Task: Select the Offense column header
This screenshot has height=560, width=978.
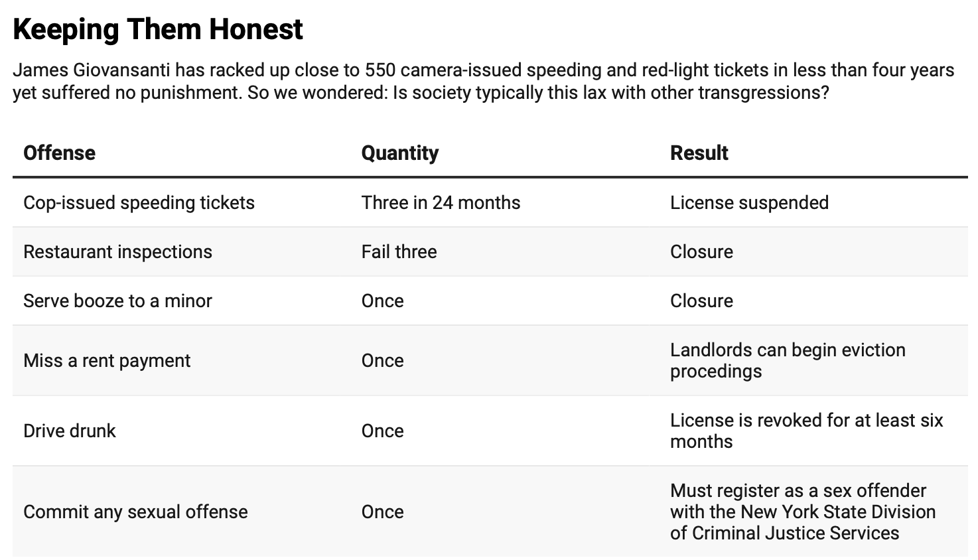Action: 60,153
